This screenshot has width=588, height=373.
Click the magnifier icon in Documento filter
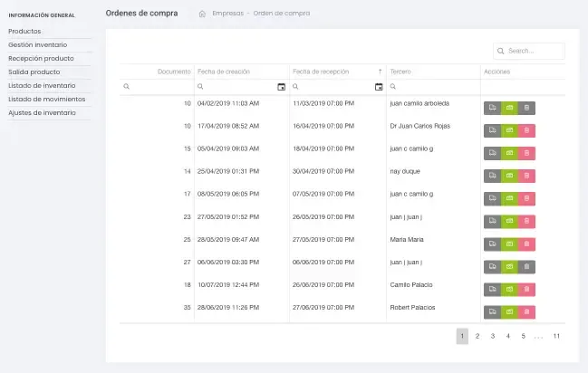tap(127, 87)
